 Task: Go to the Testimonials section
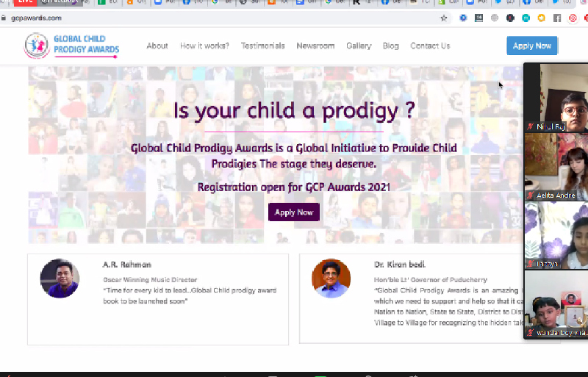263,46
